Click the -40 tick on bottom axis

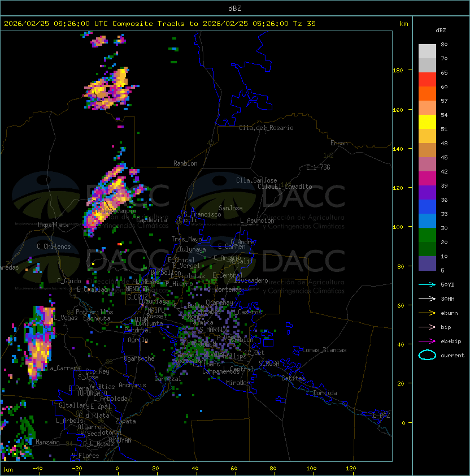37,469
